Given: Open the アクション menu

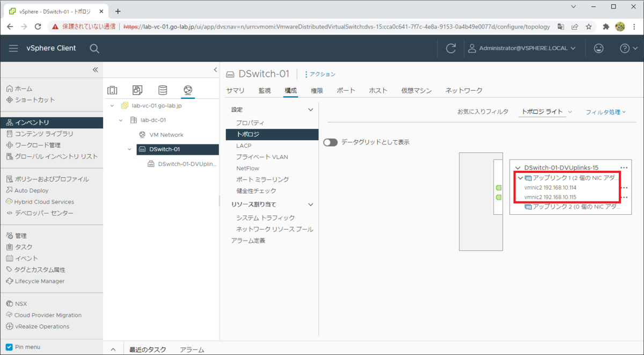Looking at the screenshot, I should pyautogui.click(x=320, y=74).
